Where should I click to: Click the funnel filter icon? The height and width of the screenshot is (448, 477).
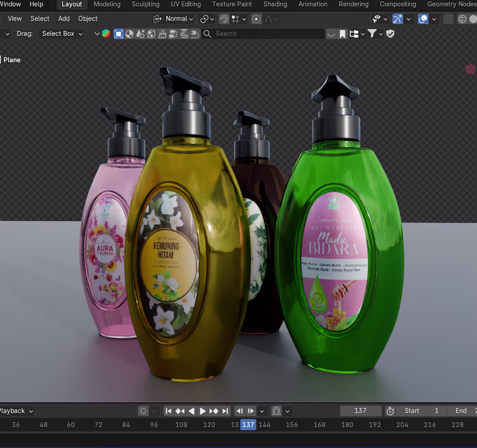click(x=372, y=34)
